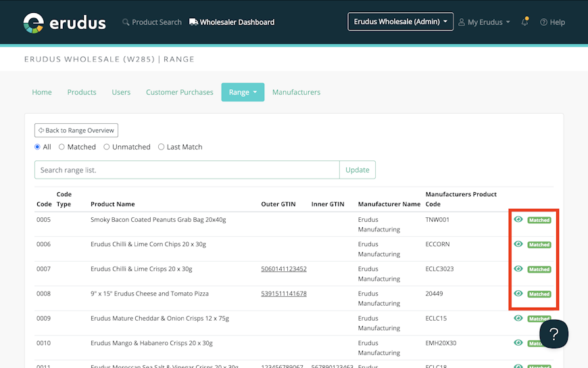View product 0008 eye icon
The height and width of the screenshot is (368, 588).
click(x=518, y=294)
